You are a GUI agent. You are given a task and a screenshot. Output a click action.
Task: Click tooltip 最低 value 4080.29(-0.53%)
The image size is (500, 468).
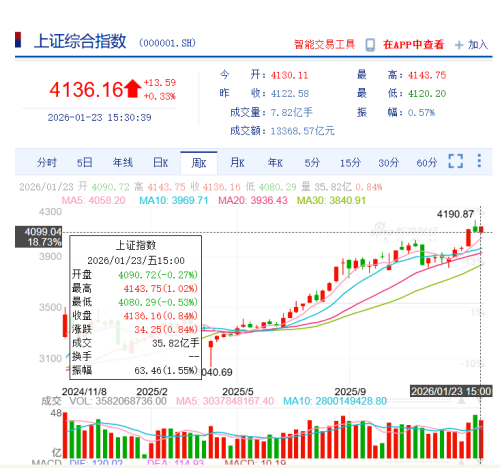tap(158, 302)
